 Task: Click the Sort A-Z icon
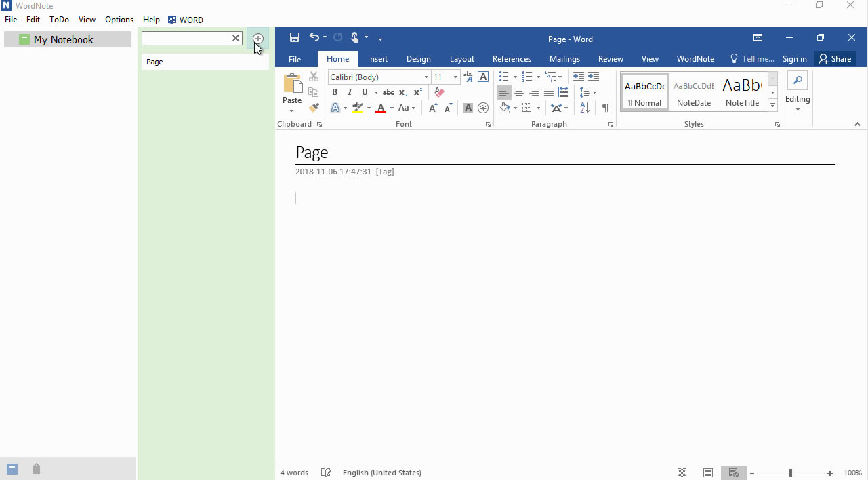point(585,108)
